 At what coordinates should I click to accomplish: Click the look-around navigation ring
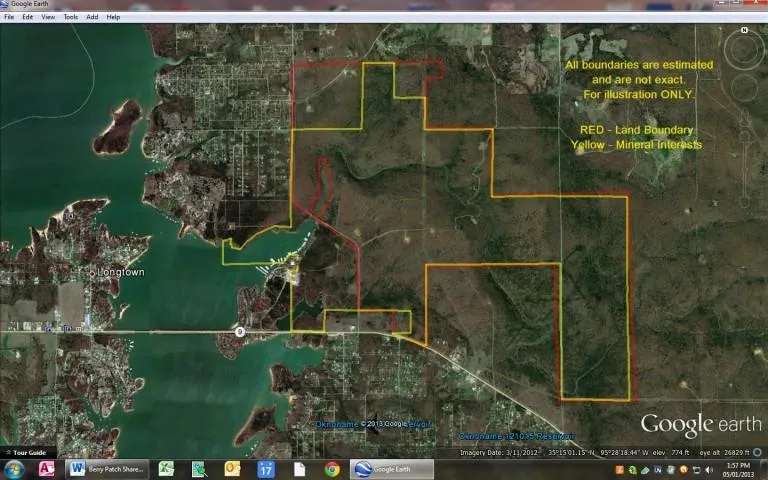pyautogui.click(x=744, y=52)
